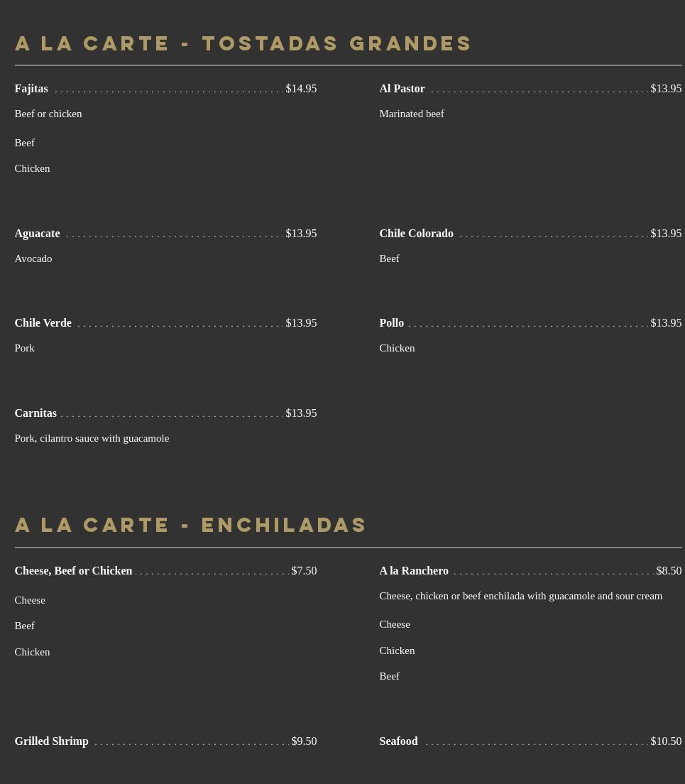This screenshot has height=784, width=685.
Task: Select the A la Ranchero enchilada
Action: click(x=414, y=571)
